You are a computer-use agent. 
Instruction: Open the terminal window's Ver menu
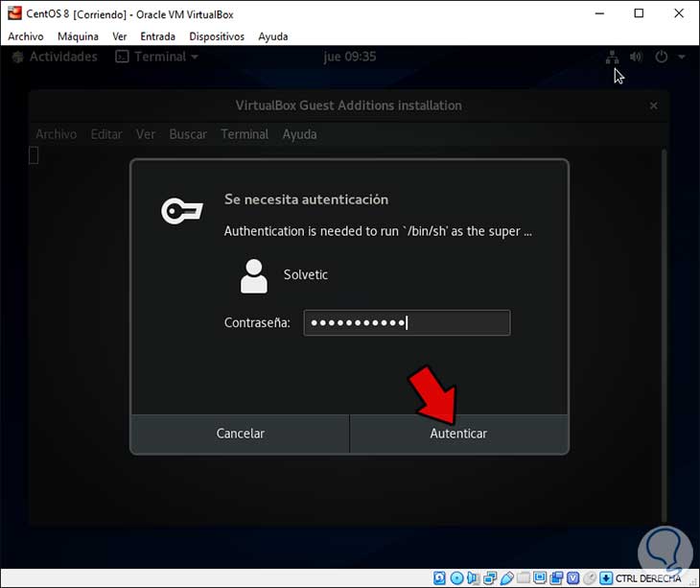146,134
